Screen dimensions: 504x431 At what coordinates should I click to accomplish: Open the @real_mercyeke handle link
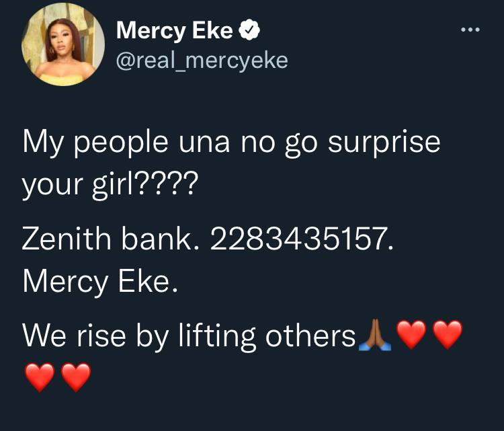(x=202, y=61)
